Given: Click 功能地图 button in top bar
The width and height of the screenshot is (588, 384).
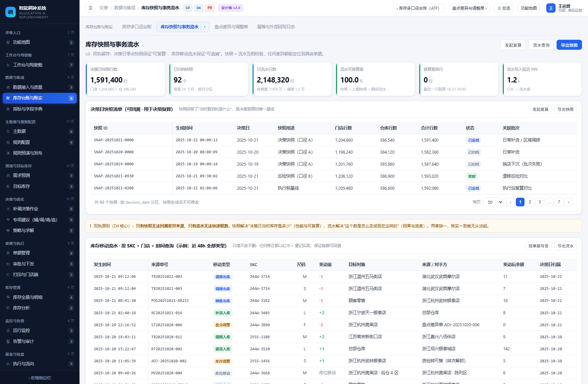Looking at the screenshot, I should point(529,8).
